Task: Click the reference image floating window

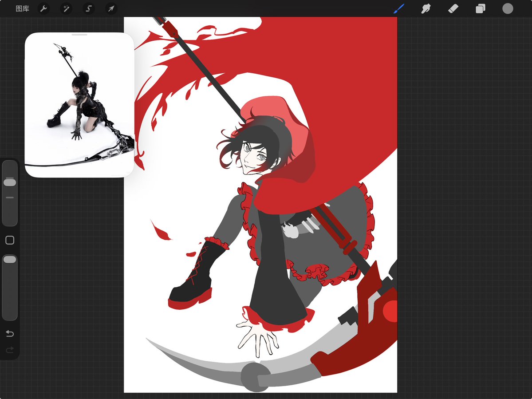Action: click(x=79, y=105)
